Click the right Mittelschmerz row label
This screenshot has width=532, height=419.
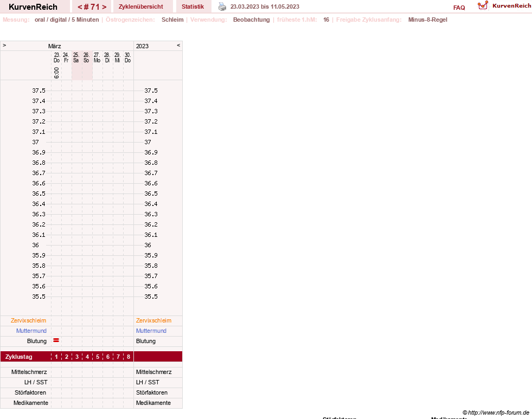coord(153,372)
